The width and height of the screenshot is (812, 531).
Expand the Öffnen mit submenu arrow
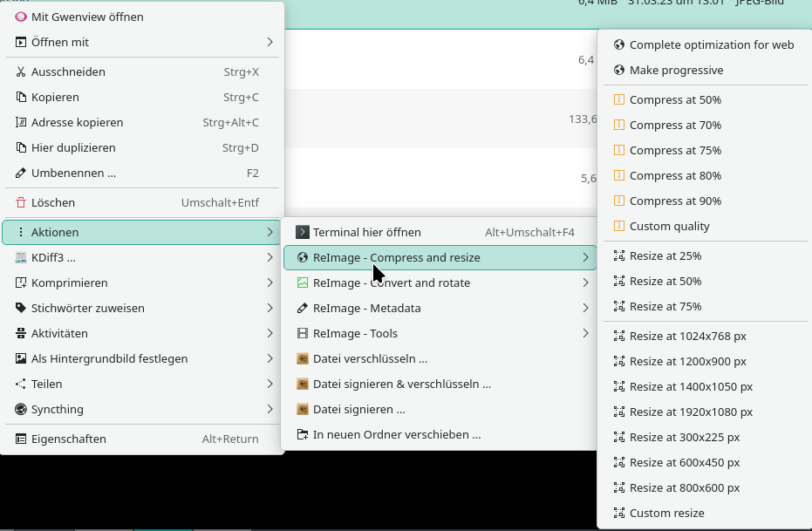(270, 42)
